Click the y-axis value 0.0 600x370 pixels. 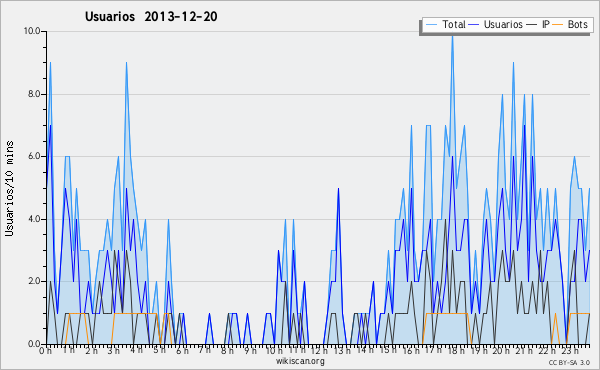tap(34, 344)
